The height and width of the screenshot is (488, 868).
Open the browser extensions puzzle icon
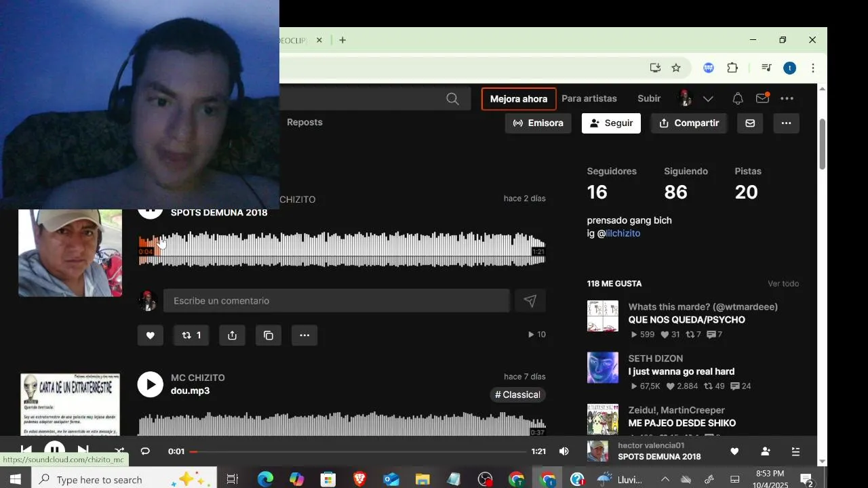(732, 68)
